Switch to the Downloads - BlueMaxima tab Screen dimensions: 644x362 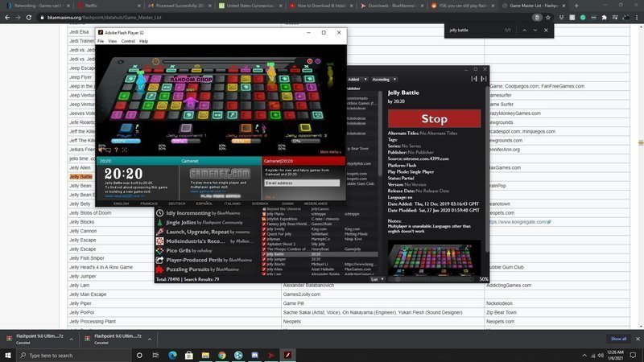point(392,6)
